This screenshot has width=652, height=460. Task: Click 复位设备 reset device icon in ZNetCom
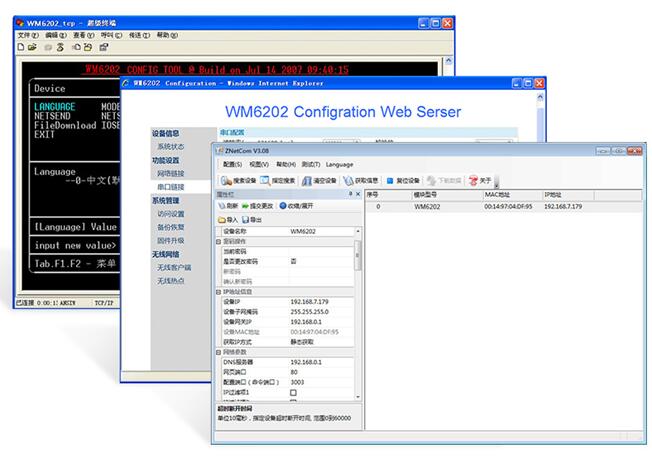pos(390,181)
